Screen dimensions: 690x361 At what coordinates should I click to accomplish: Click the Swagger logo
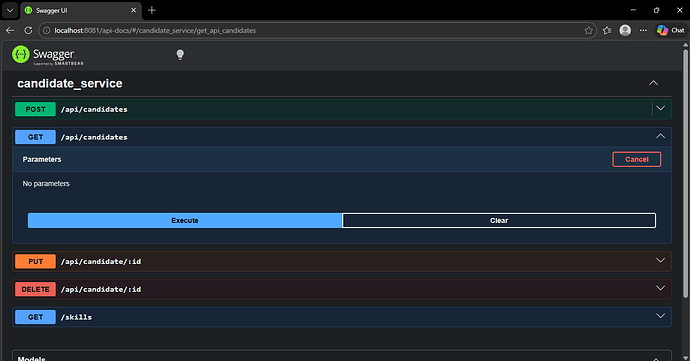click(48, 55)
